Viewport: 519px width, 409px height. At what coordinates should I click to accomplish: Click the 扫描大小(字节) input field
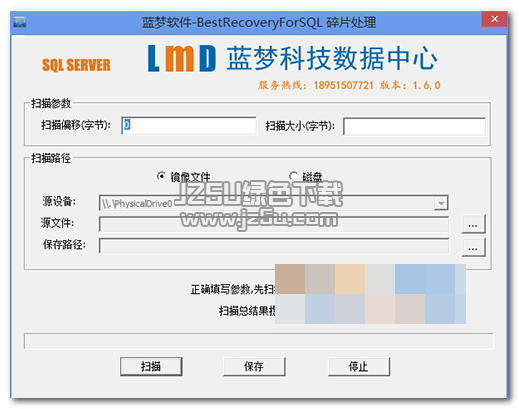414,126
